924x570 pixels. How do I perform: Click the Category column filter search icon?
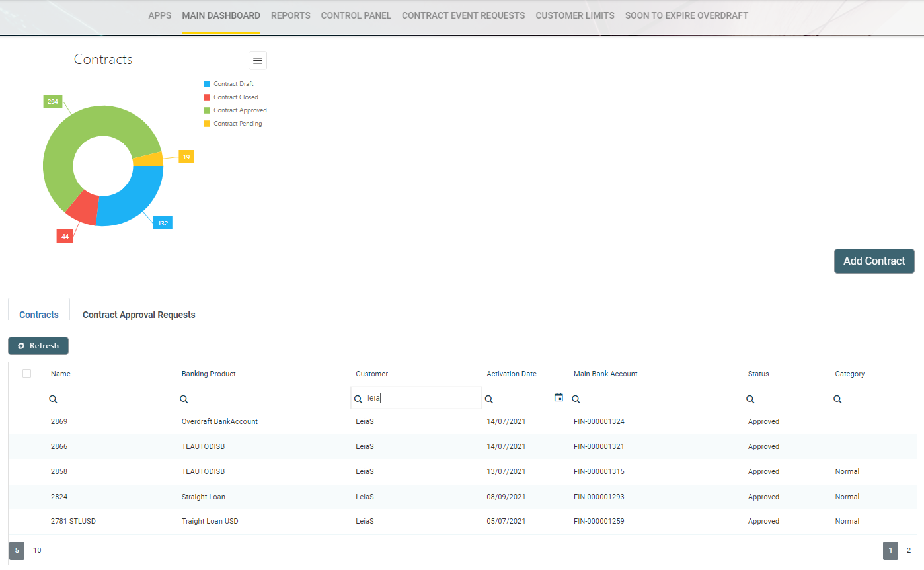[x=837, y=399]
